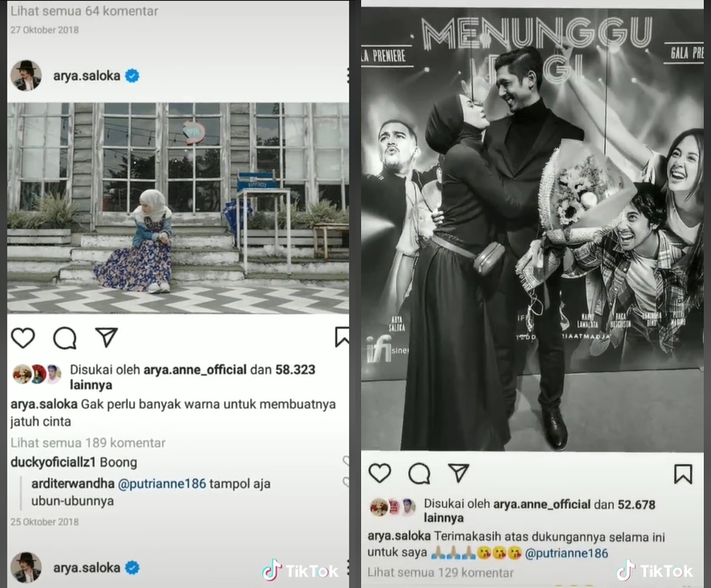The image size is (711, 588).
Task: Like the right Menunggu Pagi post with the heart icon
Action: click(x=380, y=474)
